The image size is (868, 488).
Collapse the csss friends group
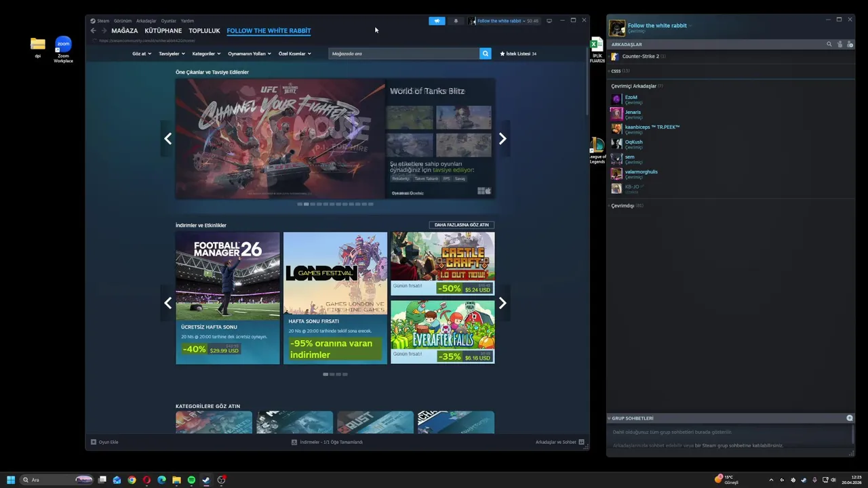point(620,70)
